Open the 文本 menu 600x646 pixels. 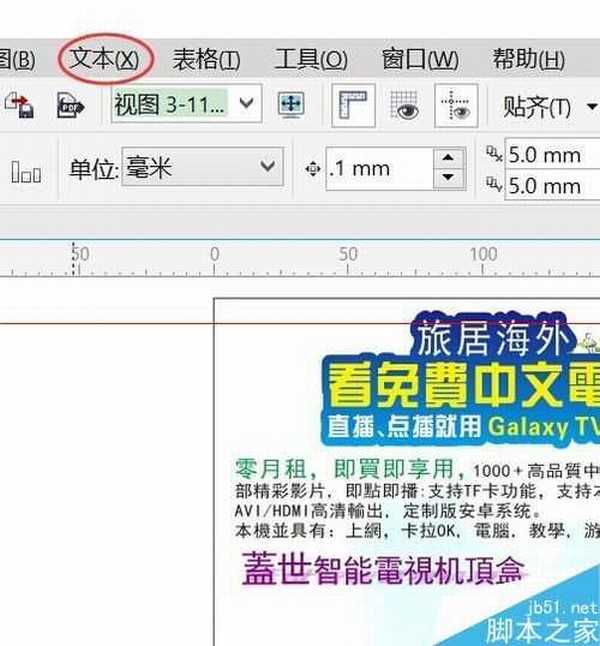pyautogui.click(x=104, y=59)
